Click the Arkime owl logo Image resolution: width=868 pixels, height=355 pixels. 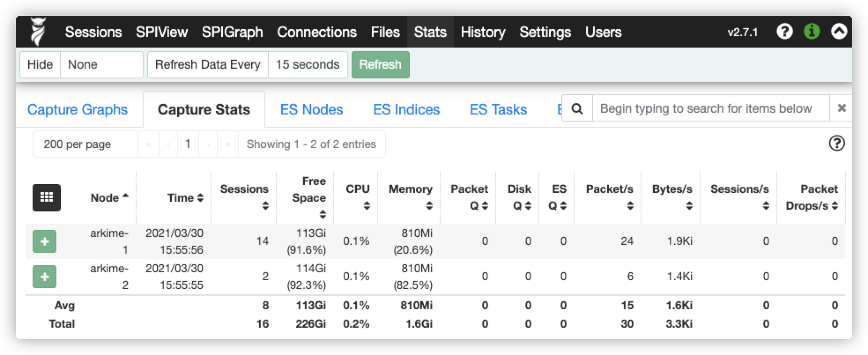[38, 32]
